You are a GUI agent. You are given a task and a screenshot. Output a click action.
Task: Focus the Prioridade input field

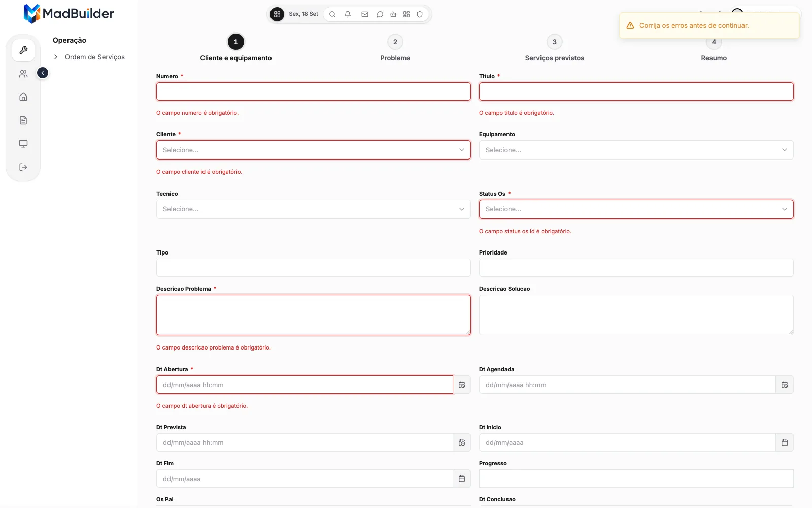(636, 268)
